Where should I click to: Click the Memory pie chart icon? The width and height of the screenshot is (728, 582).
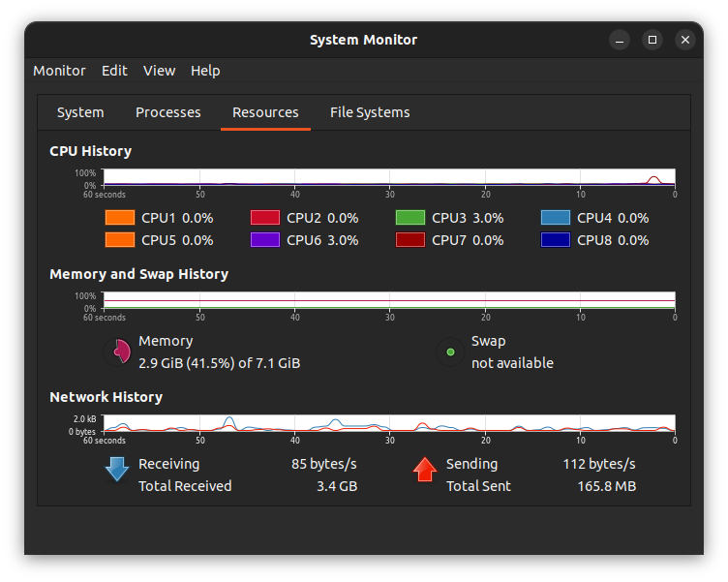point(118,352)
